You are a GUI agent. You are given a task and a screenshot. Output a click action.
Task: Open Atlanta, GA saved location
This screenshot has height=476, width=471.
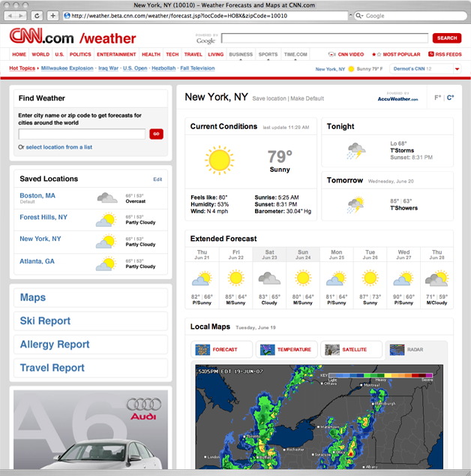pos(37,261)
